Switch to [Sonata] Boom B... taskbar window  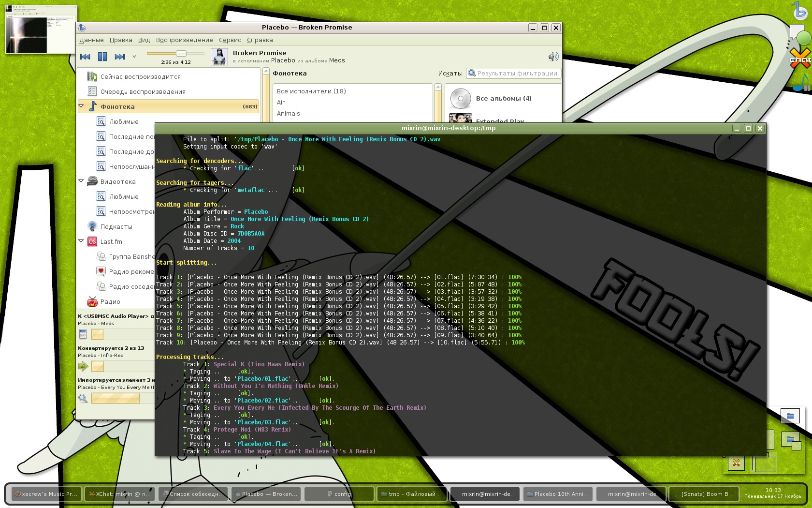pos(704,494)
